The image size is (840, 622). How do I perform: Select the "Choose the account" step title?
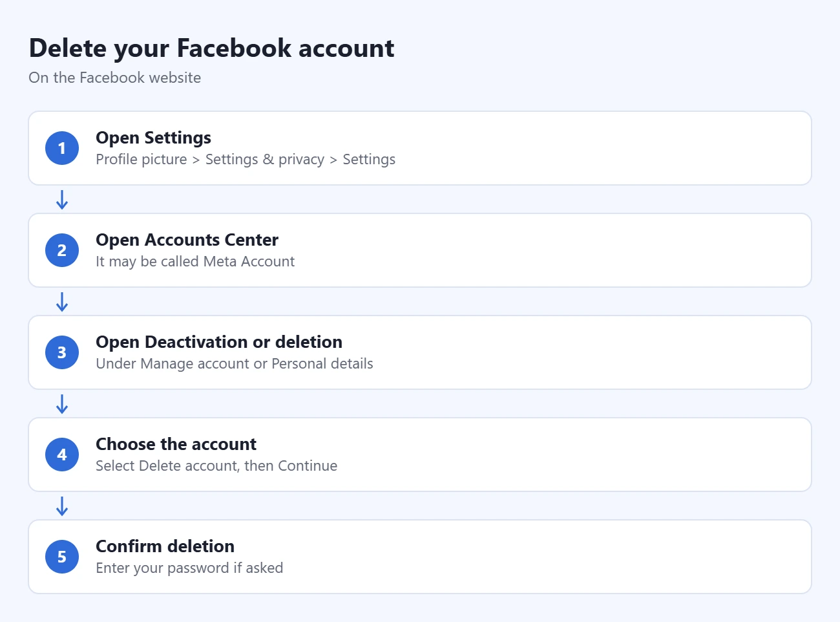point(176,444)
